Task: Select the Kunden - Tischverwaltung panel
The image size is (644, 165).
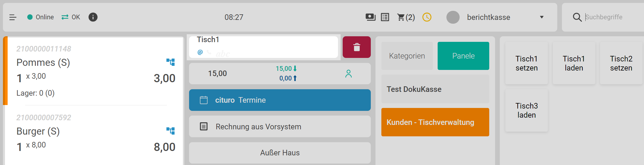Action: pyautogui.click(x=435, y=122)
